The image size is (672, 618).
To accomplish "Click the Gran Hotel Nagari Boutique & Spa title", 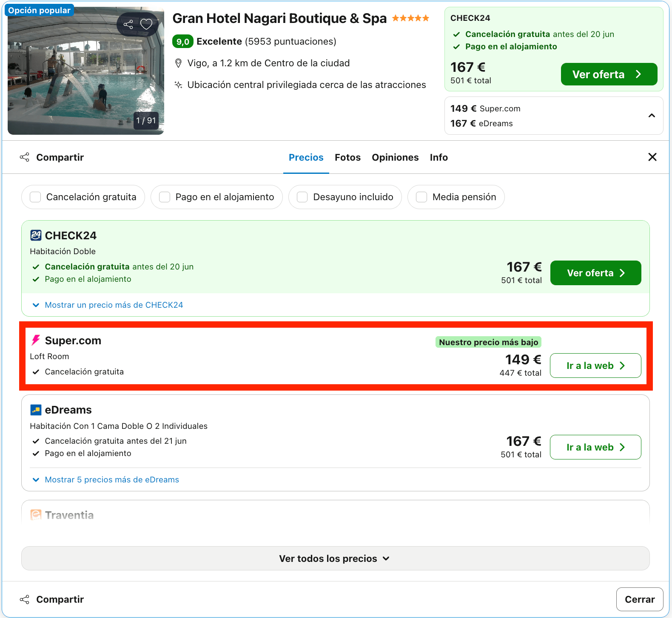I will point(279,19).
